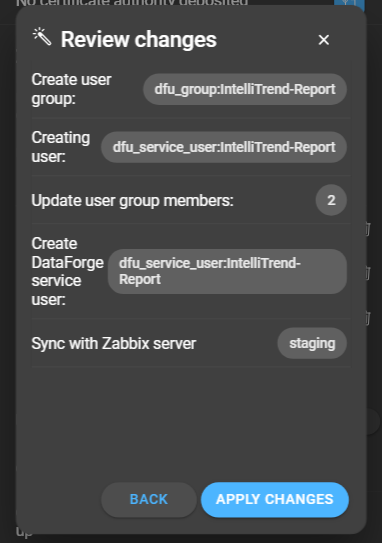This screenshot has height=543, width=382.
Task: Select the staging server chip
Action: click(x=312, y=343)
